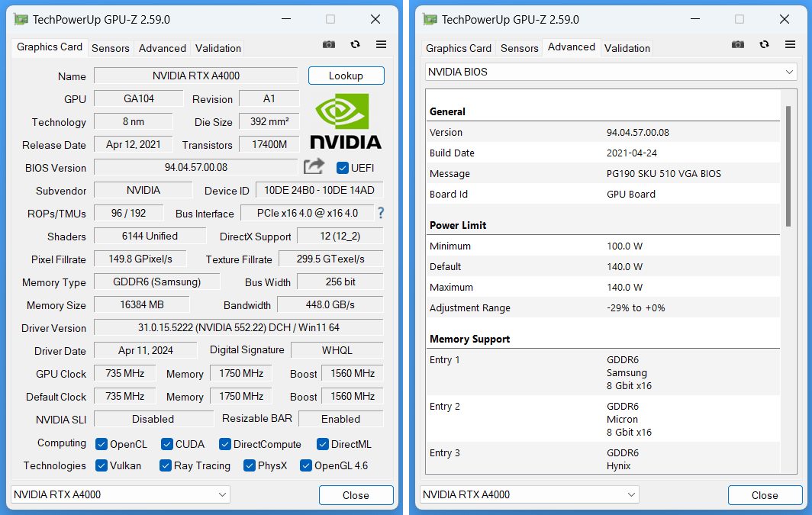The height and width of the screenshot is (515, 812).
Task: Toggle the Vulkan checkbox
Action: (x=101, y=465)
